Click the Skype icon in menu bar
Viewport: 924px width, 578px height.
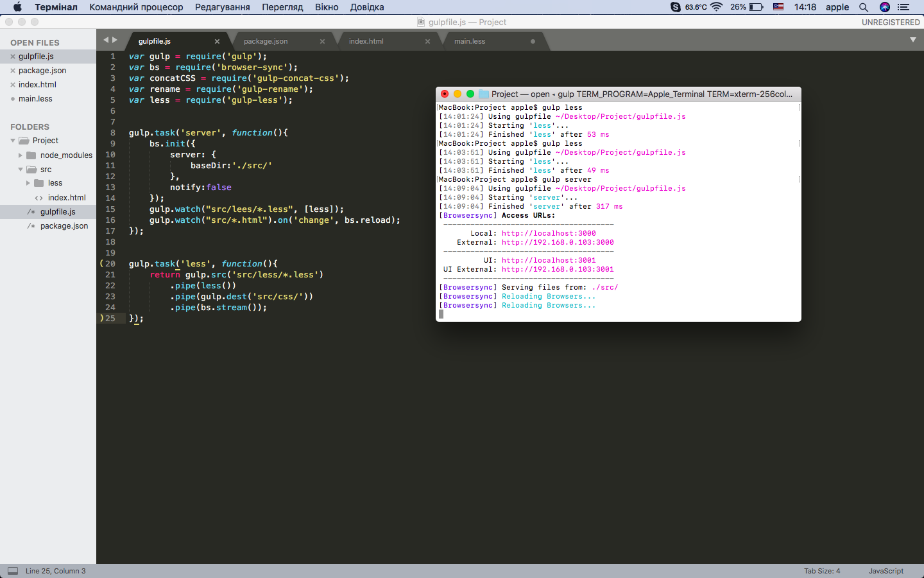(676, 7)
